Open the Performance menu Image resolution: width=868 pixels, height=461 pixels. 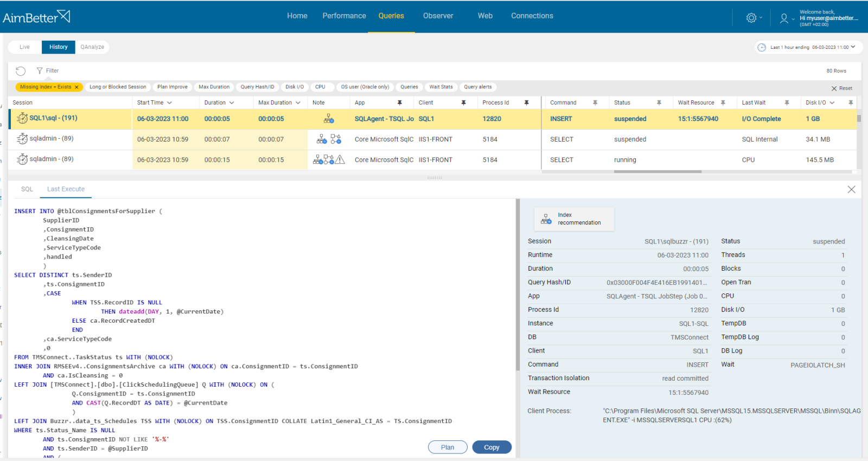pyautogui.click(x=344, y=16)
